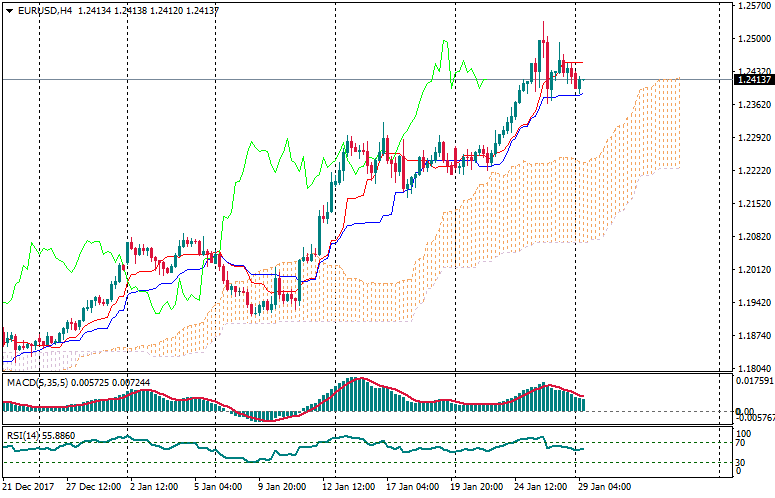Select the MACD(5,35,5) indicator label
Screen dimensions: 775x498
36,382
